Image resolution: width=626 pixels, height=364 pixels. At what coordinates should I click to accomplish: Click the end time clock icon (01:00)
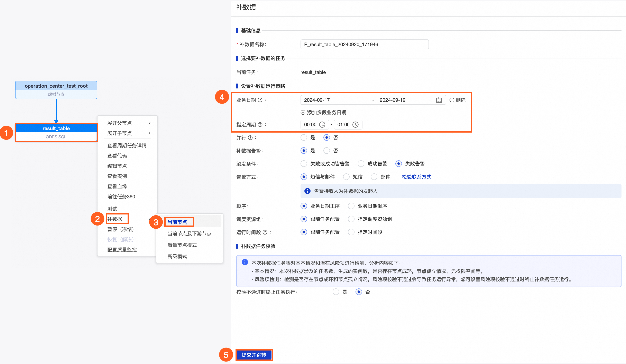tap(356, 125)
